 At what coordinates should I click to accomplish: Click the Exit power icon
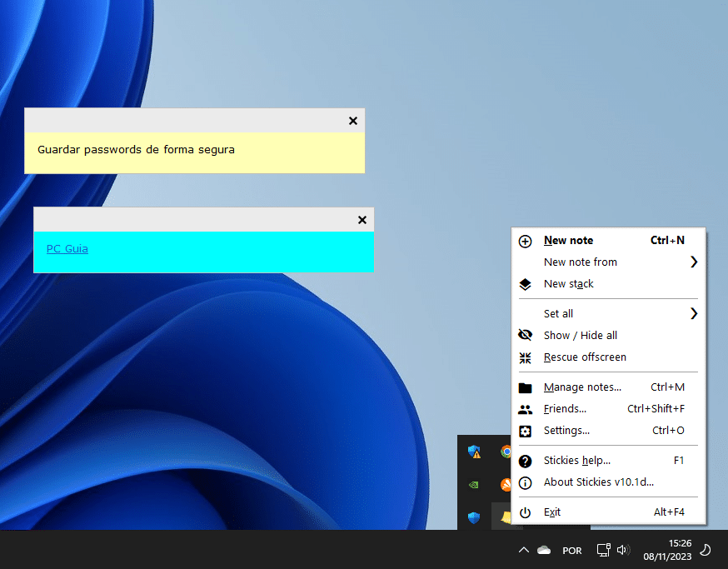click(525, 512)
